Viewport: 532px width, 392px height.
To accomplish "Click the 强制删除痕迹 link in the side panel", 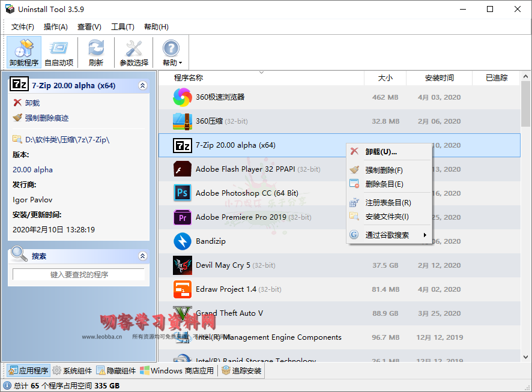I will 46,118.
